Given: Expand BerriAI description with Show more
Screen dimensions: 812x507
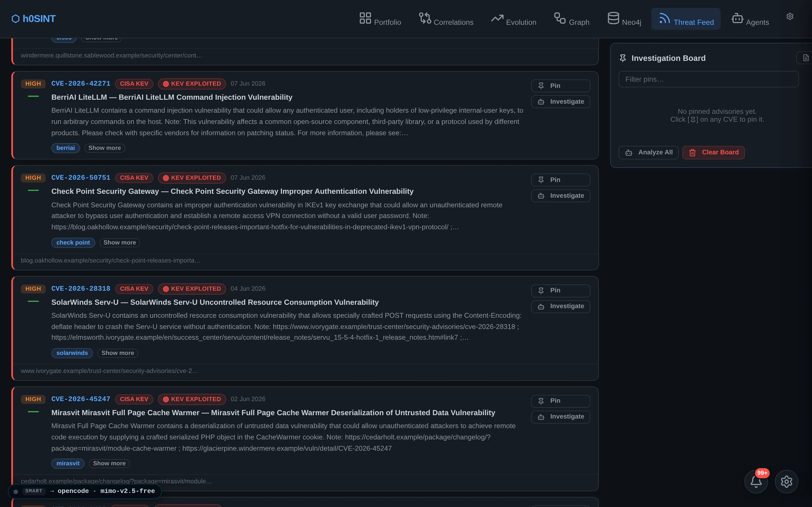Looking at the screenshot, I should [105, 148].
